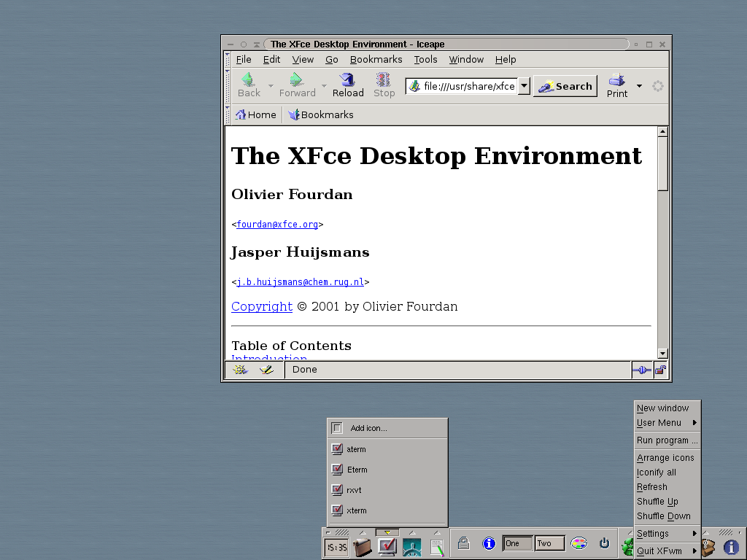
Task: Expand the popup arrow above the notepad icon
Action: 437,532
